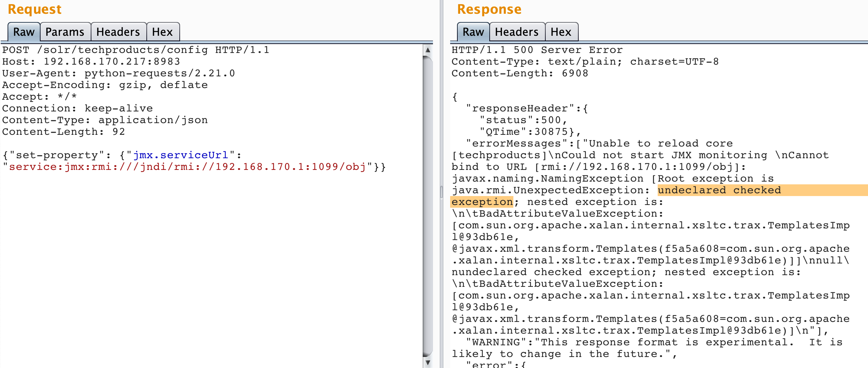Viewport: 868px width, 368px height.
Task: Open the Request Hex tab
Action: click(163, 32)
